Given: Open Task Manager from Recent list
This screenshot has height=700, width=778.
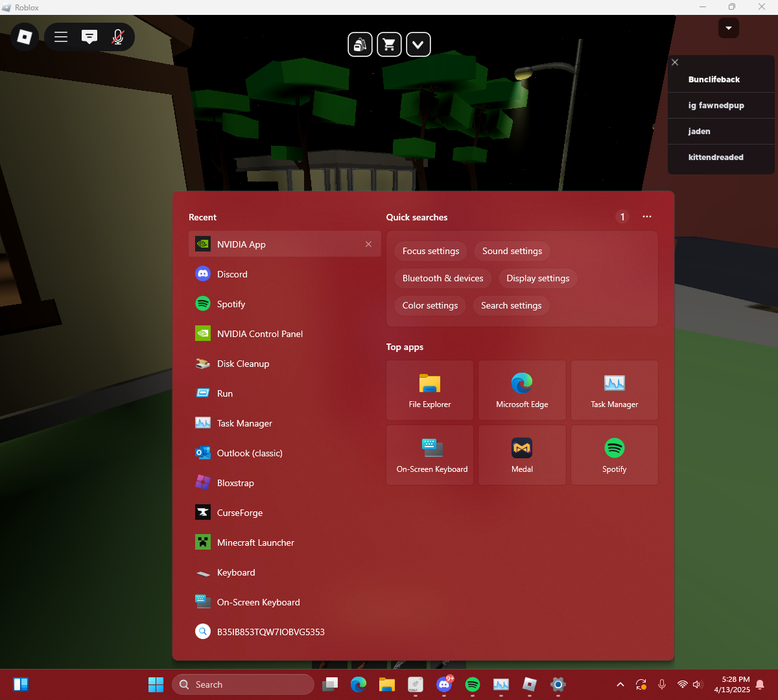Looking at the screenshot, I should coord(285,423).
